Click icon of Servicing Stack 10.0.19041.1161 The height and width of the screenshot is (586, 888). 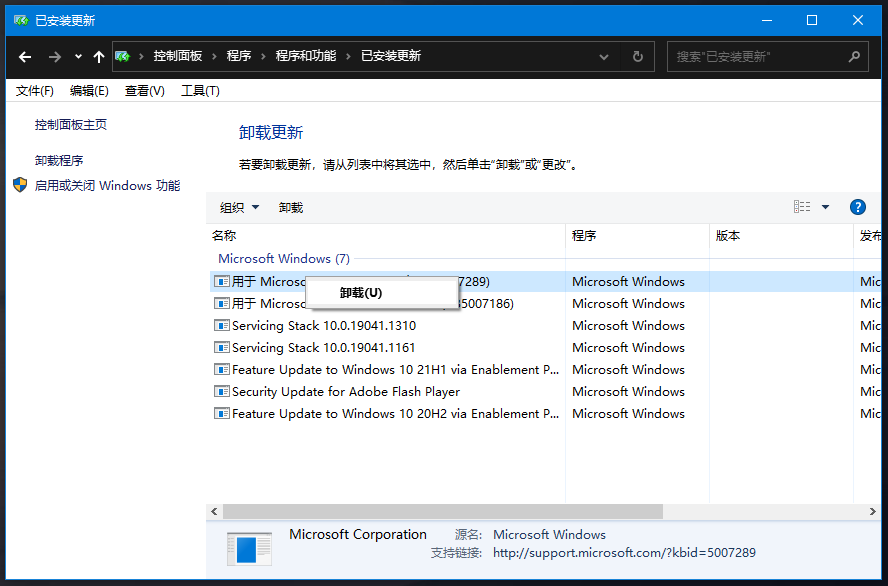click(x=221, y=348)
